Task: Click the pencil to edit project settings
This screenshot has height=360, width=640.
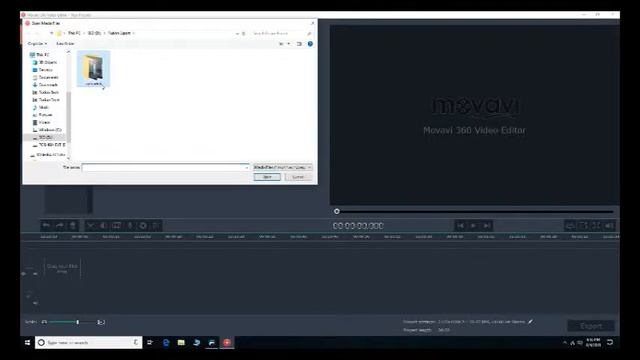Action: (530, 322)
